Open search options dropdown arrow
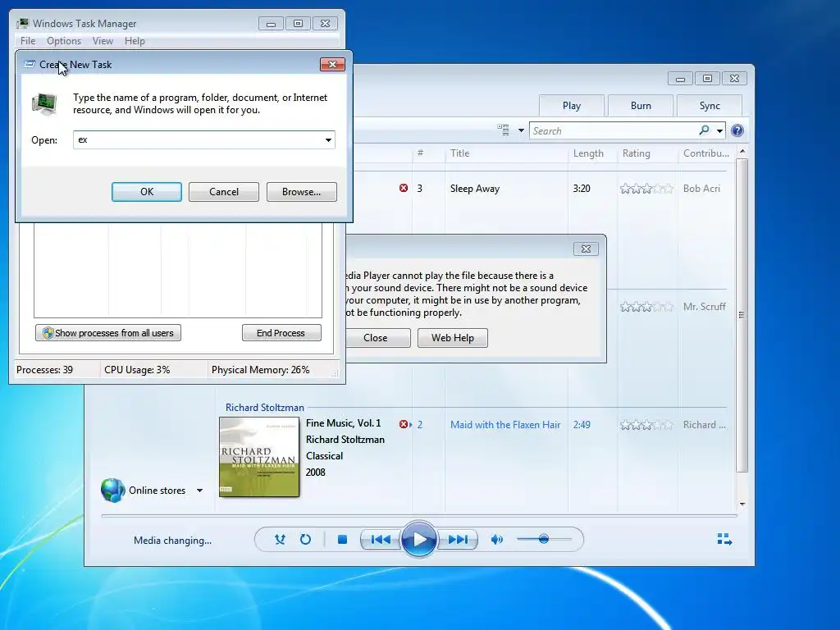The width and height of the screenshot is (840, 630). [x=719, y=130]
